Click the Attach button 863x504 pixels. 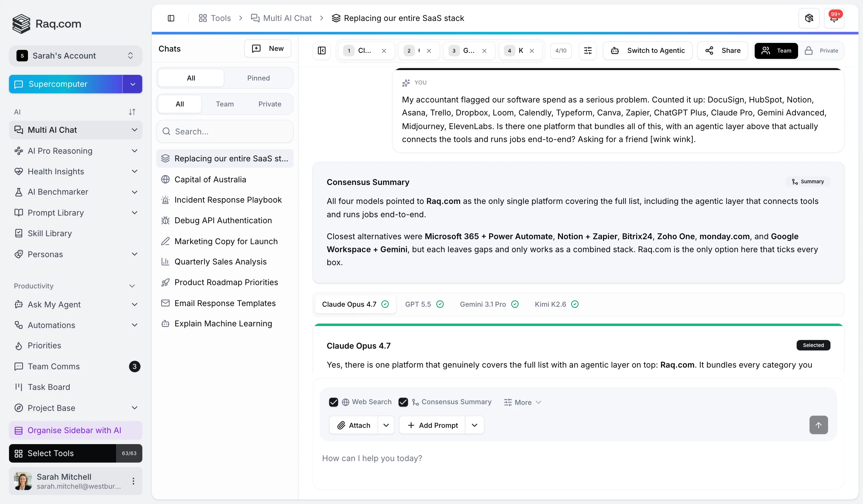click(x=353, y=425)
